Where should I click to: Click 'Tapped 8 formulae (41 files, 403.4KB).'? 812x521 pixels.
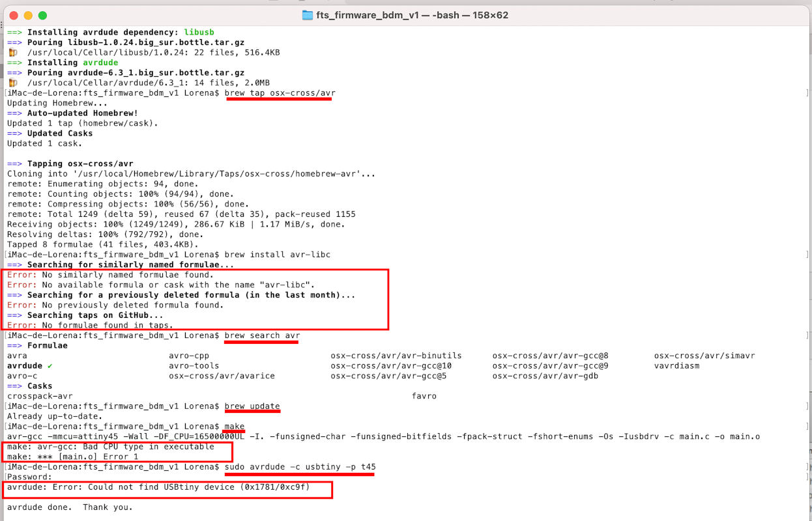(103, 244)
